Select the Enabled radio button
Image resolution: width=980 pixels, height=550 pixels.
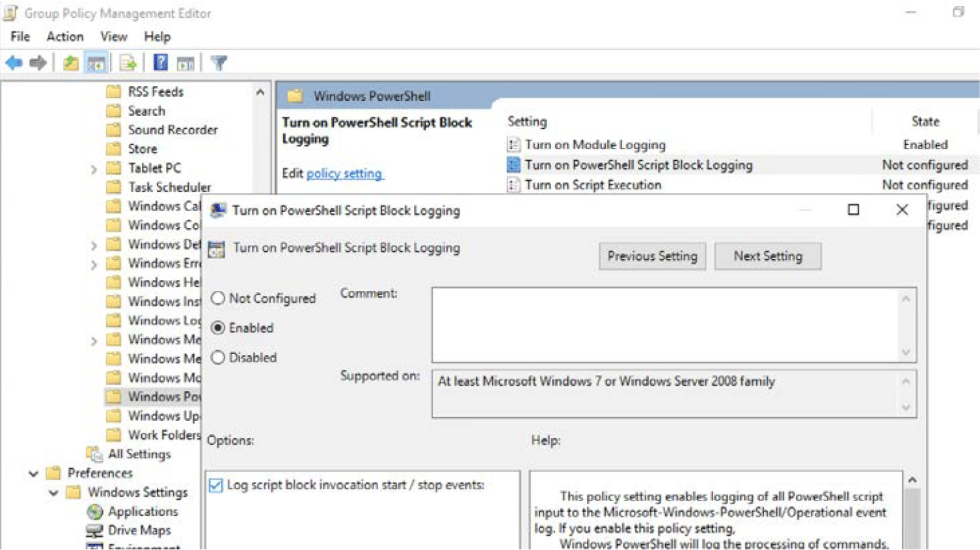click(218, 328)
